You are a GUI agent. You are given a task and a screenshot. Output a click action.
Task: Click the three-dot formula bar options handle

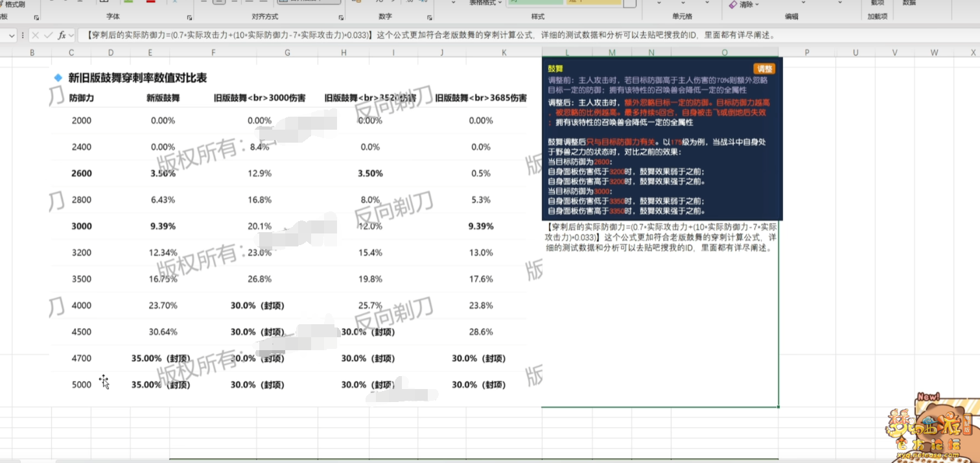[23, 36]
